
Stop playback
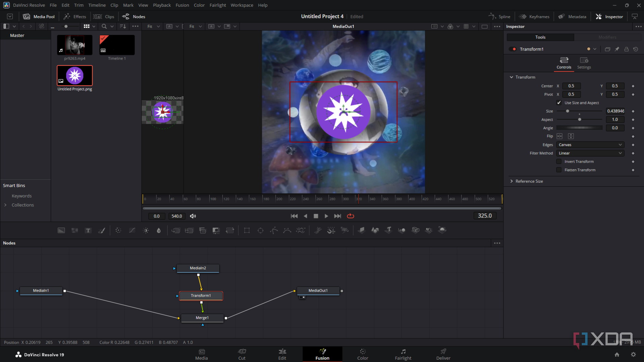[316, 216]
